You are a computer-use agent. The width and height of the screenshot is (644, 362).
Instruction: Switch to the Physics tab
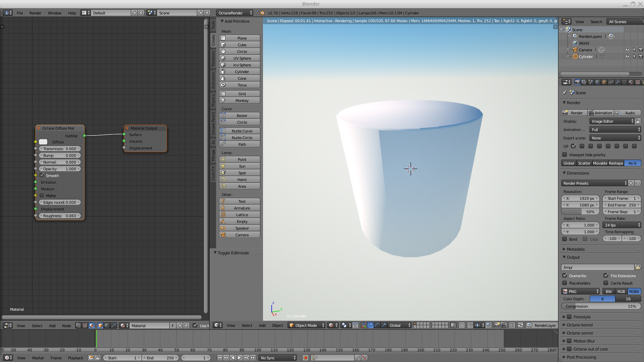click(213, 101)
